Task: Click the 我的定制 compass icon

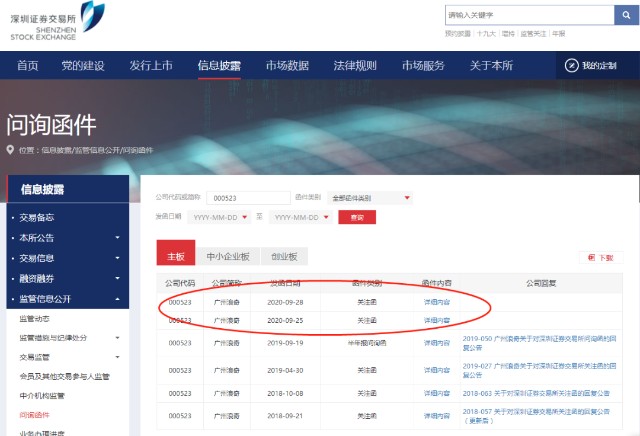Action: [571, 65]
